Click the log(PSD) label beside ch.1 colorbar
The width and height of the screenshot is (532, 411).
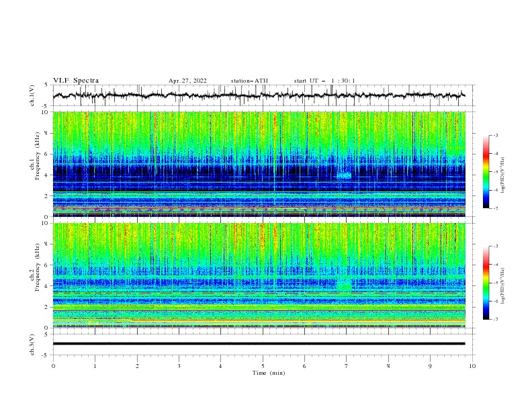click(502, 175)
